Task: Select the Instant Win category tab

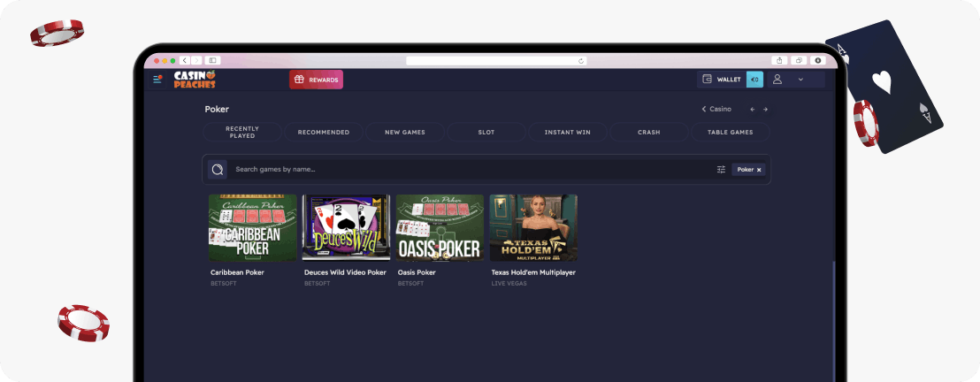Action: [x=568, y=132]
